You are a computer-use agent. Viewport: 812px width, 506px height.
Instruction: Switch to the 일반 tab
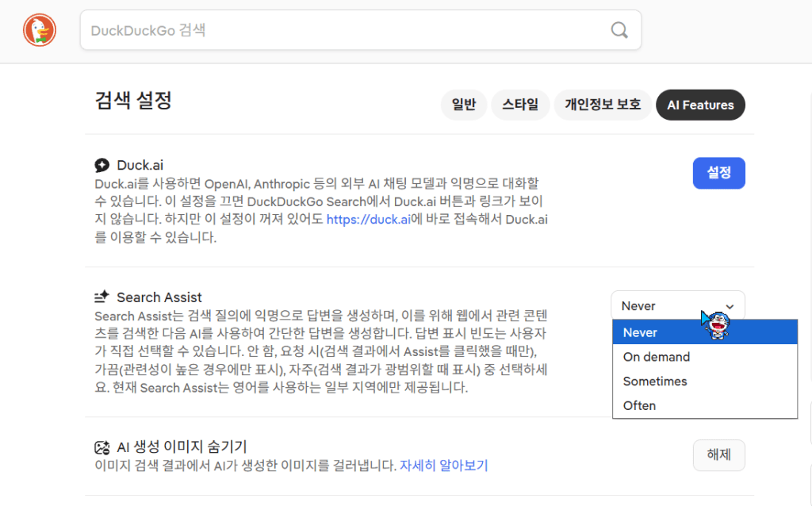[x=464, y=105]
